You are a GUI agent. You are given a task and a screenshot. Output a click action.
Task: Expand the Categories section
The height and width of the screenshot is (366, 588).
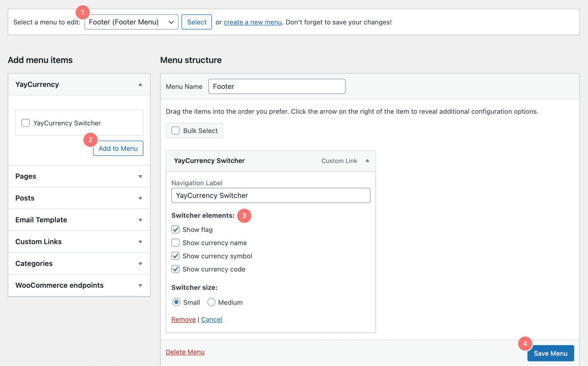pyautogui.click(x=140, y=264)
